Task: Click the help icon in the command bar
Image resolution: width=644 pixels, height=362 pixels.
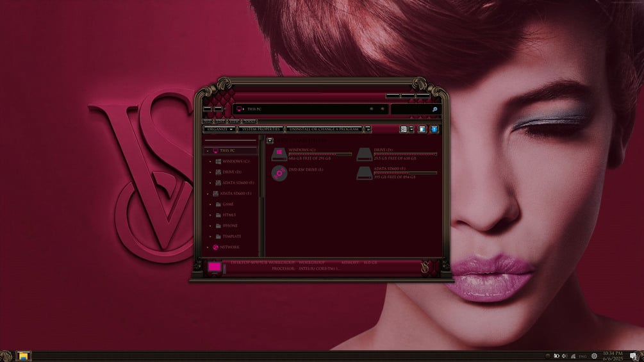Action: click(434, 129)
